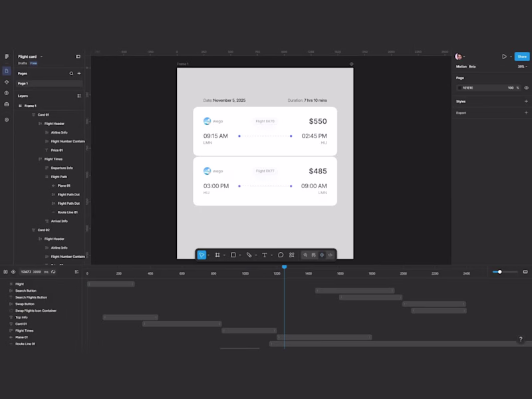Click the circular play icon in left rail
The height and width of the screenshot is (399, 532).
[x=7, y=93]
